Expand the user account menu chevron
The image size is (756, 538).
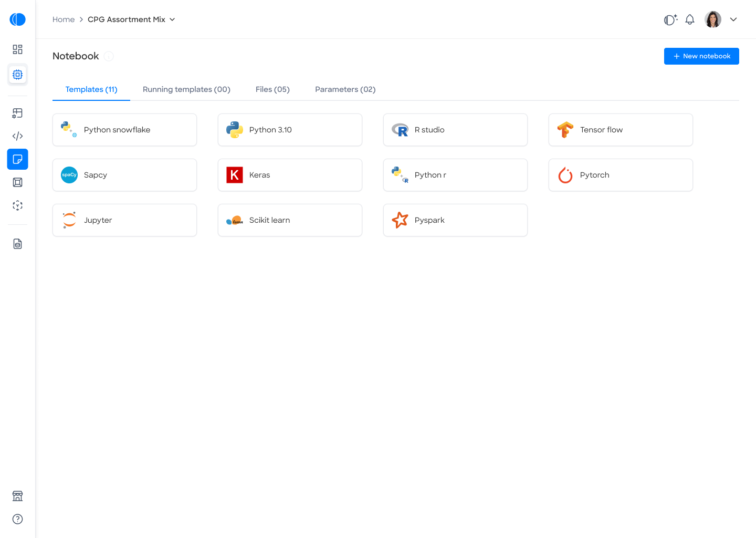(x=733, y=19)
